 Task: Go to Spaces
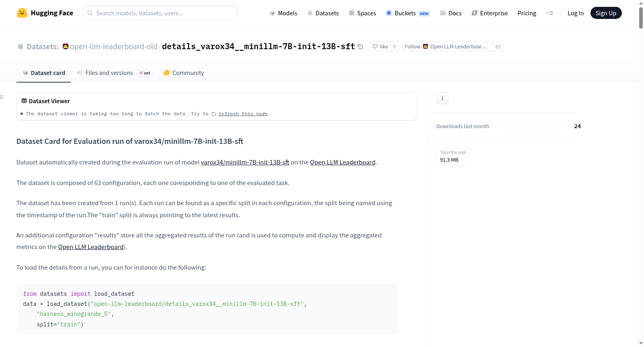click(x=362, y=13)
